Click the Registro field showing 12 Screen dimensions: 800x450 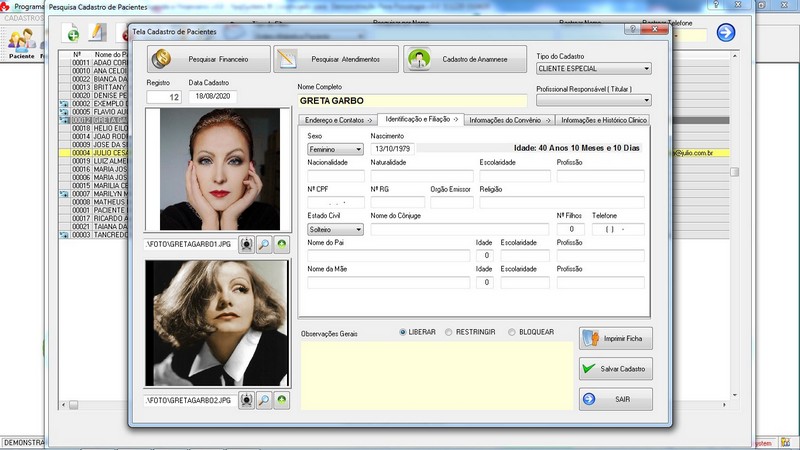pos(164,97)
